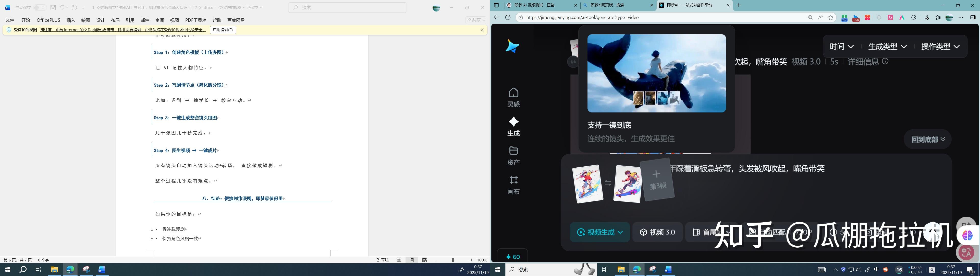980x276 pixels.
Task: Click the Word 100% zoom level
Action: pyautogui.click(x=482, y=260)
